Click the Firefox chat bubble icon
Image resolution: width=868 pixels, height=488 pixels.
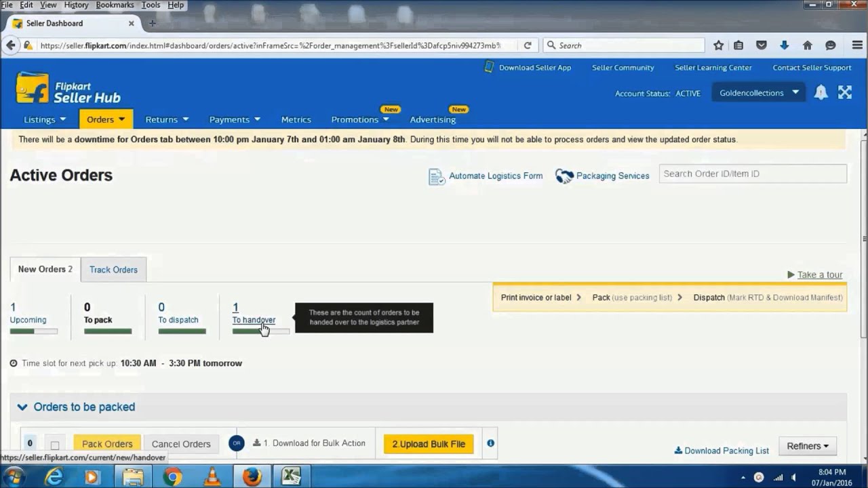pos(830,45)
